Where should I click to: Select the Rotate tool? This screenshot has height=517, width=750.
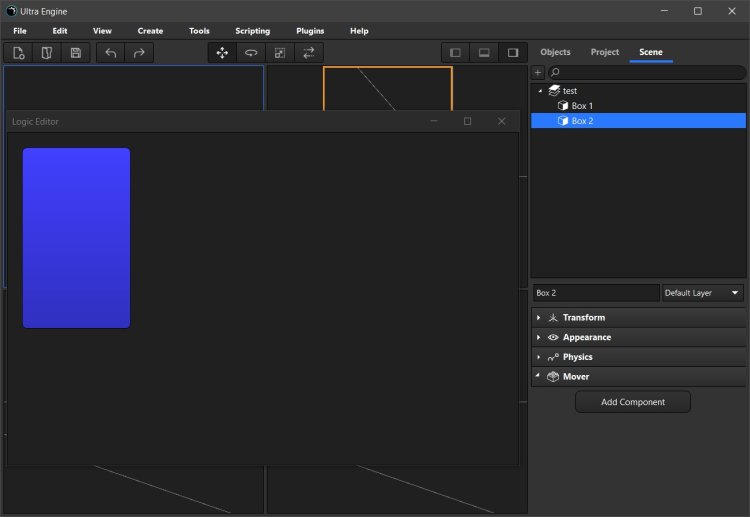tap(251, 53)
